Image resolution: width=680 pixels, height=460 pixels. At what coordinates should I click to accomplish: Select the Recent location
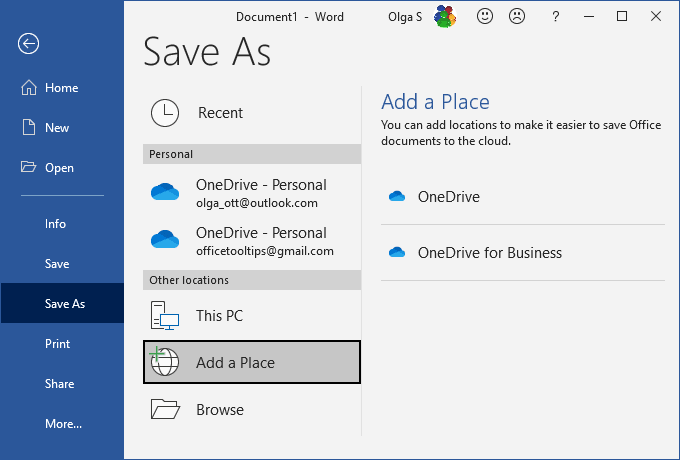point(252,113)
